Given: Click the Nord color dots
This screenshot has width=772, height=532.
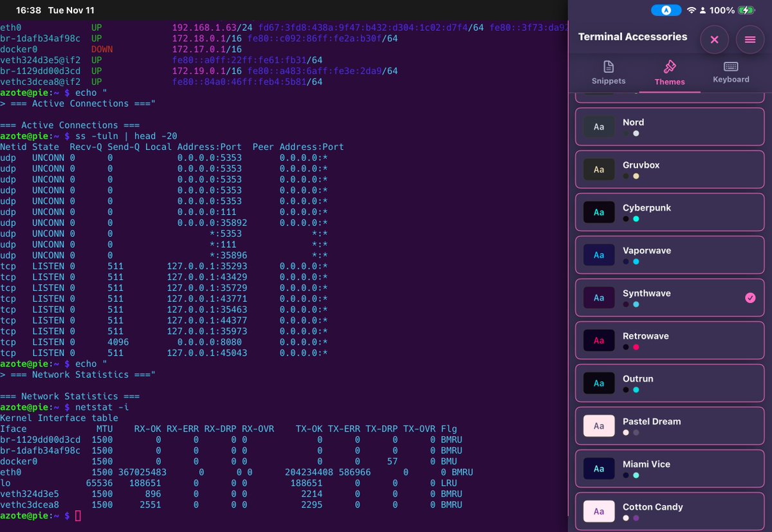Looking at the screenshot, I should 631,133.
